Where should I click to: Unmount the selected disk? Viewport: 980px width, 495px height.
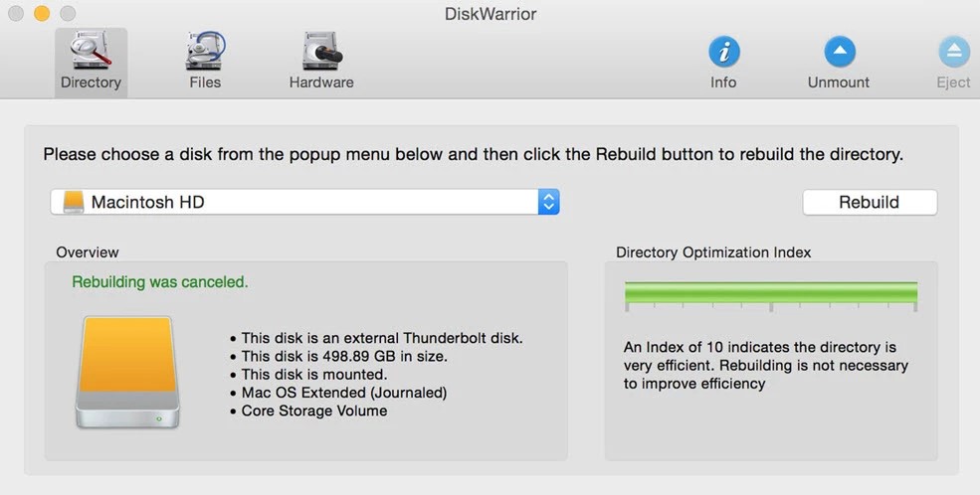point(839,61)
